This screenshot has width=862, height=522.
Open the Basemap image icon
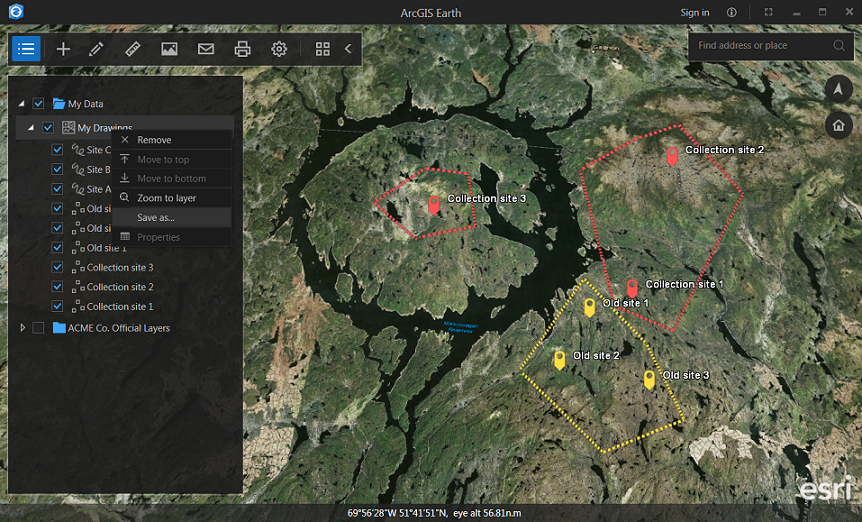tap(169, 49)
